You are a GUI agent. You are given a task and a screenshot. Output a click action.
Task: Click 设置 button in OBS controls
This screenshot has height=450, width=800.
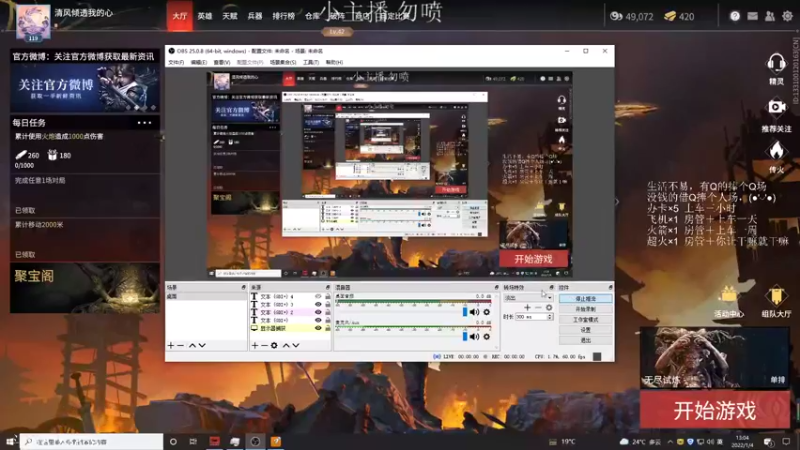(x=585, y=330)
